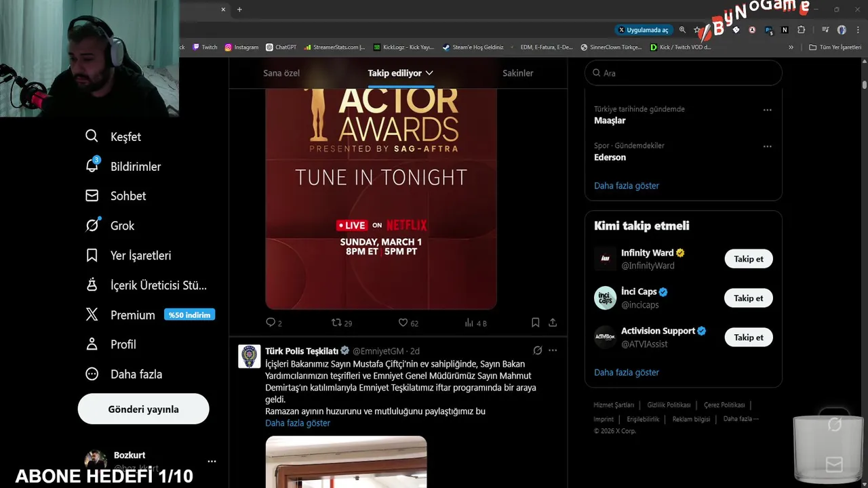Click reply icon on Actor Awards post
The height and width of the screenshot is (488, 868).
pos(271,323)
